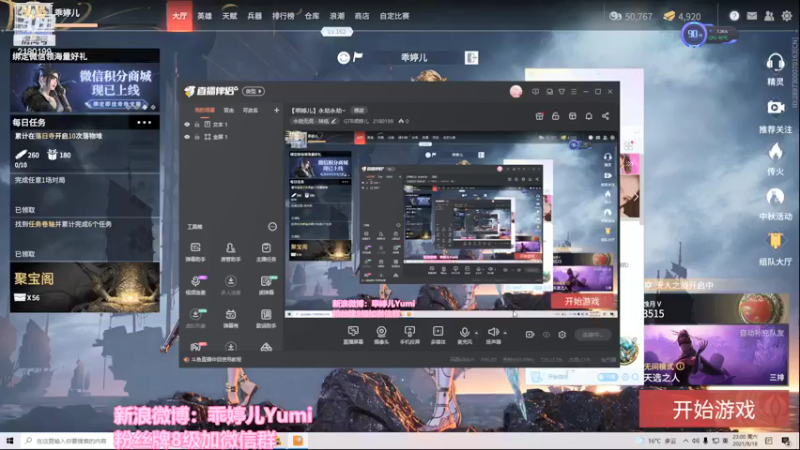Open the 兵器 game tab
Screen dimensions: 800x450
click(255, 16)
